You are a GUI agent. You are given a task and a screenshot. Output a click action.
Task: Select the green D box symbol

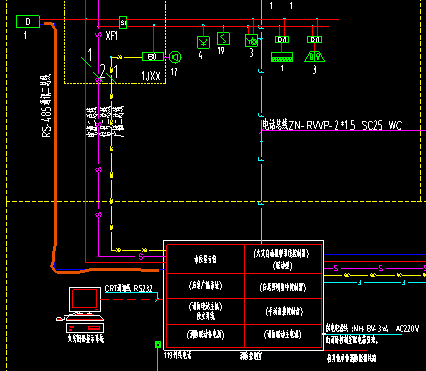coord(28,22)
